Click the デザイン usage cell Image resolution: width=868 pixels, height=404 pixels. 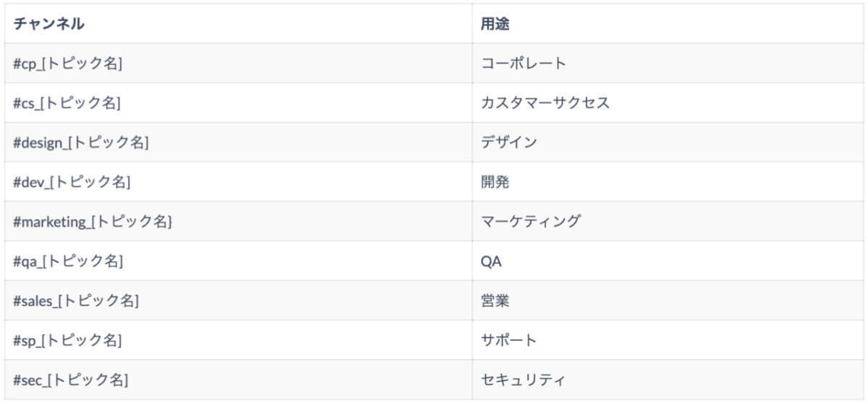click(x=668, y=142)
